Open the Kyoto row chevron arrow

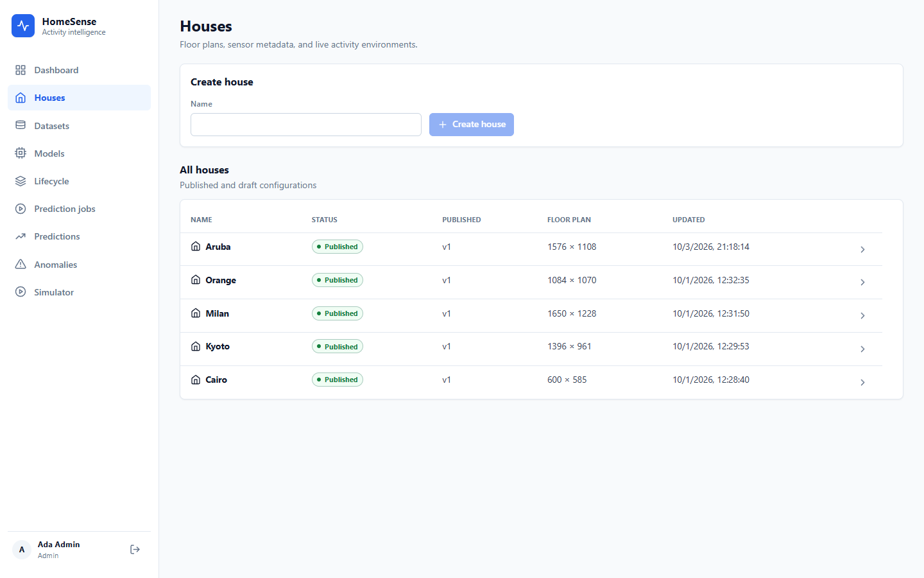[862, 349]
